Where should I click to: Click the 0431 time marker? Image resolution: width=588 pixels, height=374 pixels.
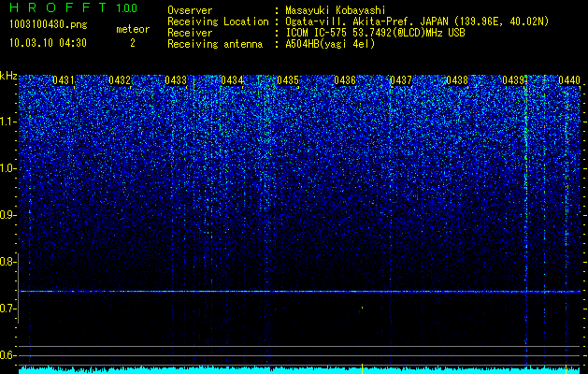coord(63,80)
